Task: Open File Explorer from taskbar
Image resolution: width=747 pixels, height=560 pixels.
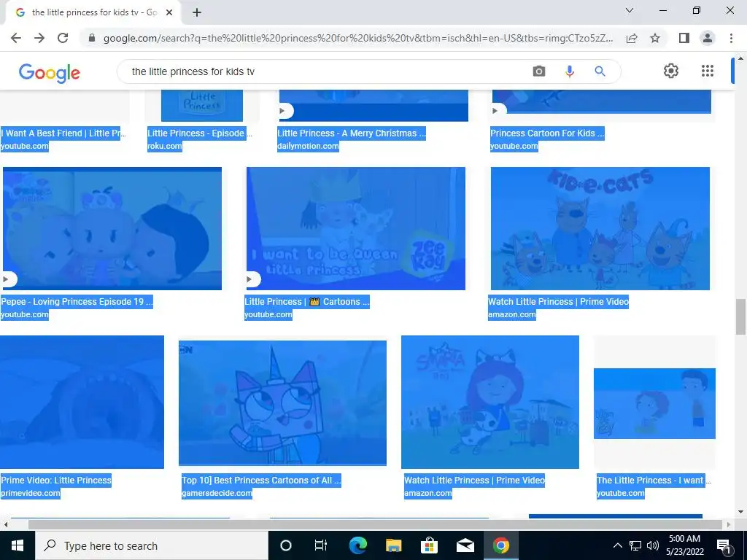Action: click(393, 545)
